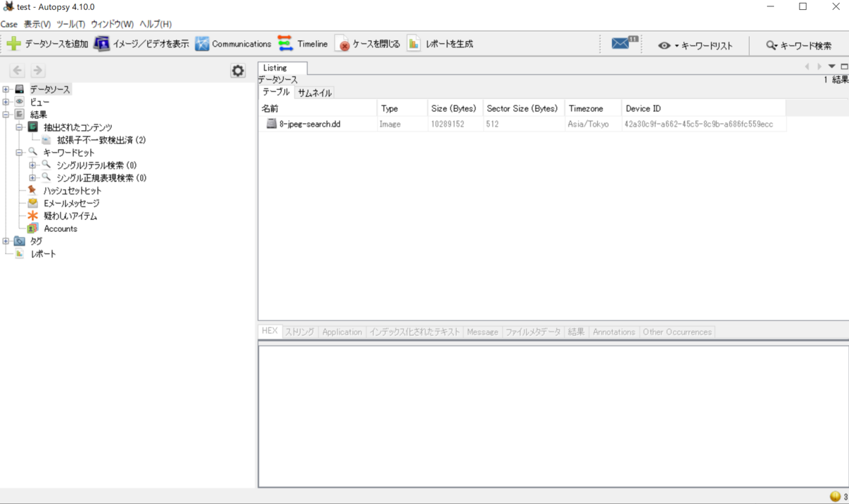Expand the データソース node
Screen dimensions: 849x504
6,90
